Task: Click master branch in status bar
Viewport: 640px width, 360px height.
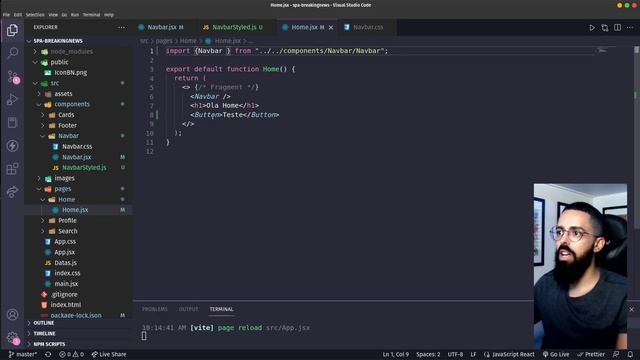Action: (x=23, y=354)
